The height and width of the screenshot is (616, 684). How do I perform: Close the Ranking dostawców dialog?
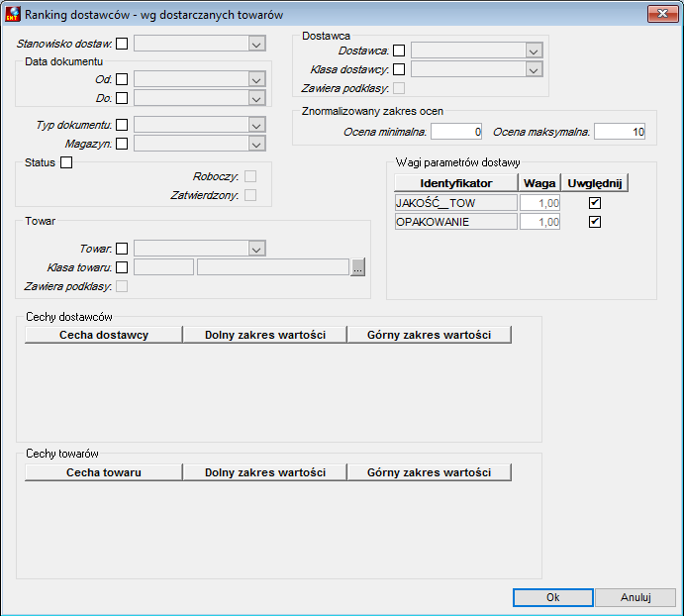(x=662, y=14)
